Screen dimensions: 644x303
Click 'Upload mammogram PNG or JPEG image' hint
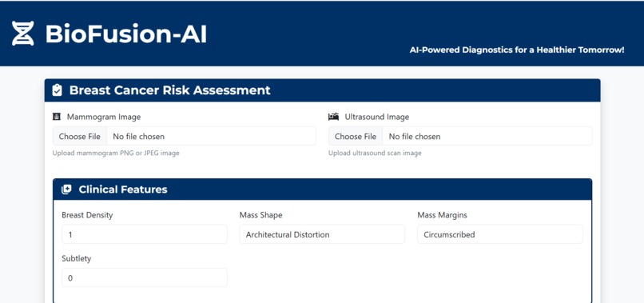pos(116,153)
